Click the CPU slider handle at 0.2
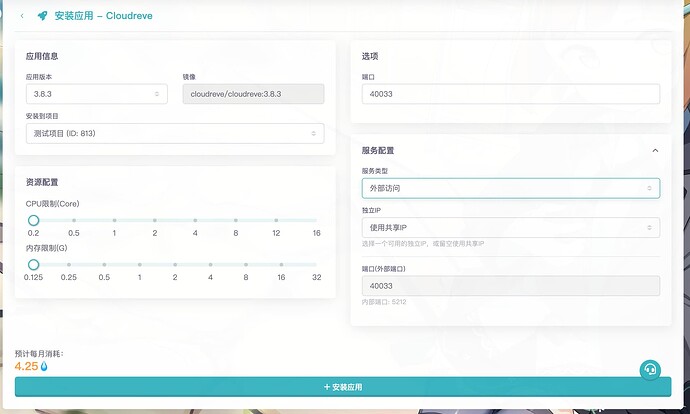The height and width of the screenshot is (414, 690). pyautogui.click(x=33, y=220)
